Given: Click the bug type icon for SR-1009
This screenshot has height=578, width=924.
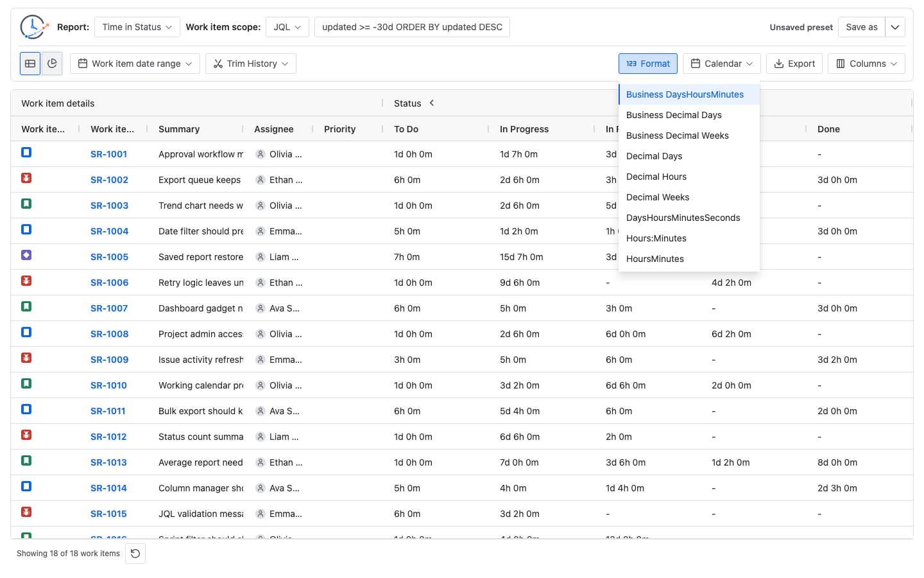Looking at the screenshot, I should [26, 358].
